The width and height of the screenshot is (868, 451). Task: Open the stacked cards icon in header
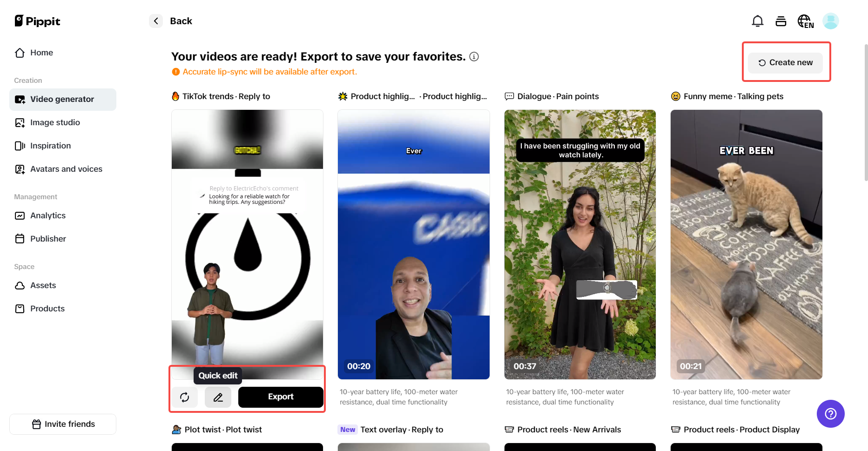coord(781,21)
